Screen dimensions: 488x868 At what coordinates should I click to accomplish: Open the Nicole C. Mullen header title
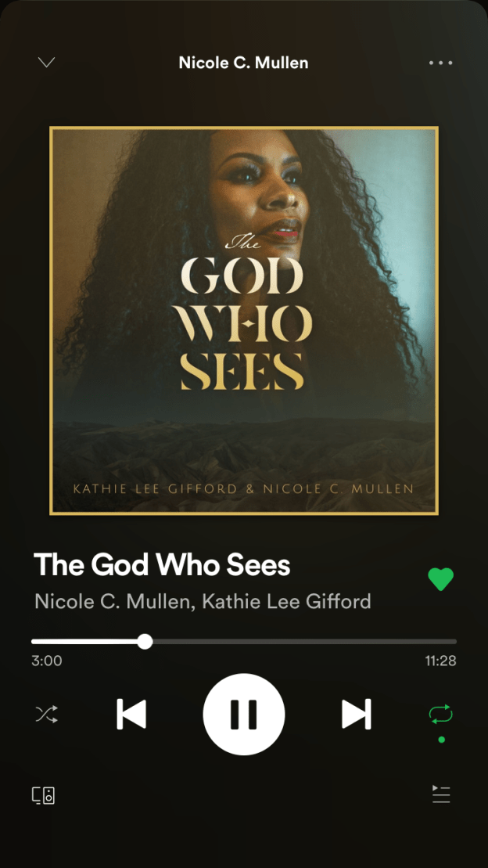243,63
